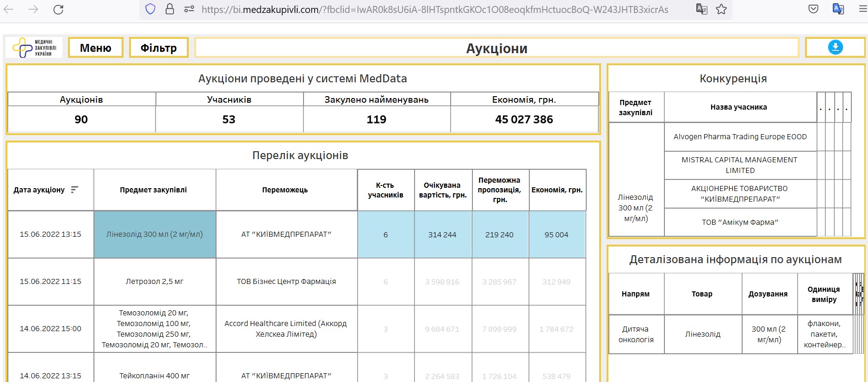Click the padlock site security icon
The width and height of the screenshot is (868, 382).
170,9
